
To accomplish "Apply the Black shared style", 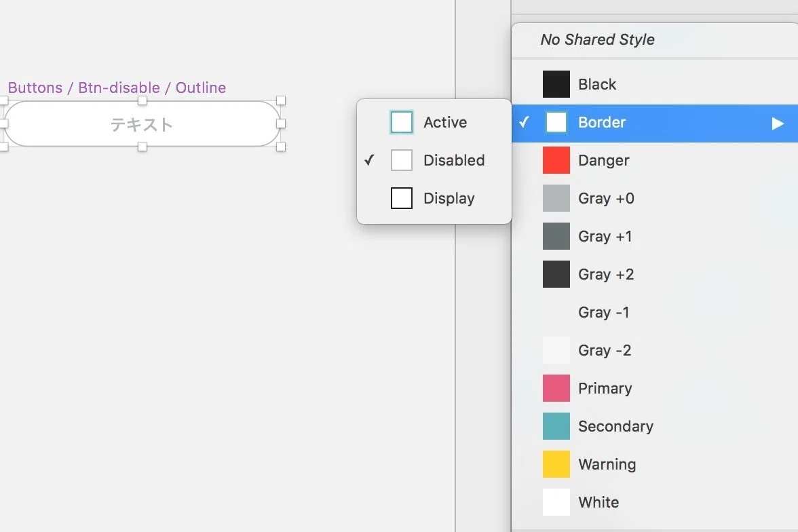I will click(655, 84).
